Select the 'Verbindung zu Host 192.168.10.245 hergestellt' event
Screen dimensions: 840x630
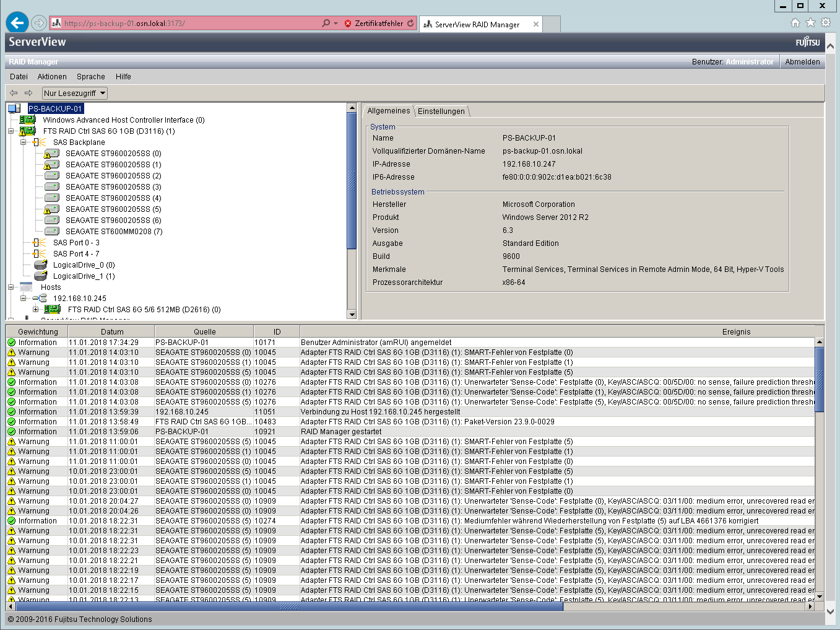410,412
